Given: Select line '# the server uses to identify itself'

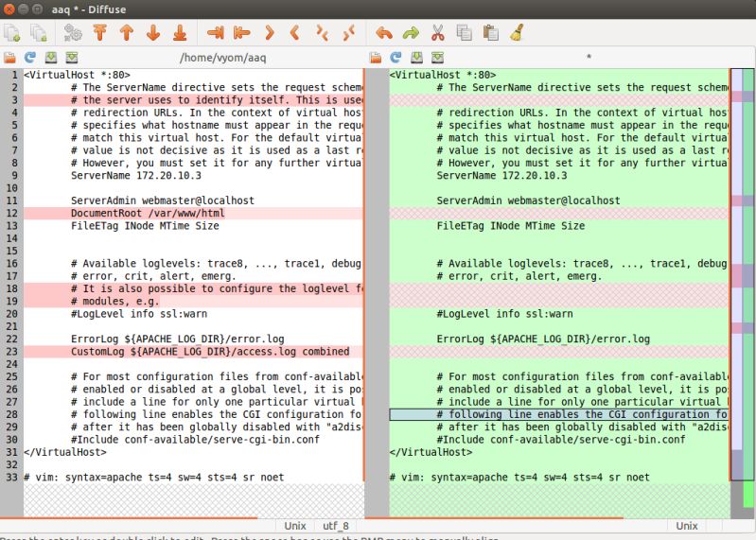Looking at the screenshot, I should (x=193, y=100).
